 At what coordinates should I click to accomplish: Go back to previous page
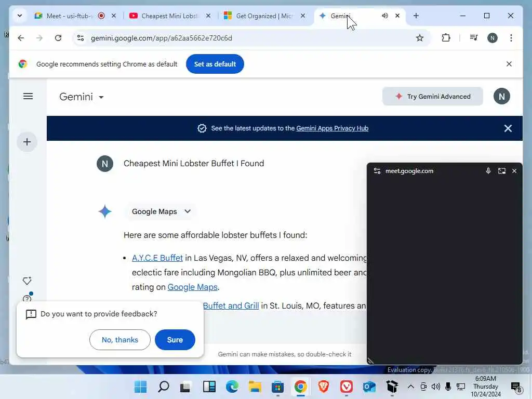click(21, 38)
